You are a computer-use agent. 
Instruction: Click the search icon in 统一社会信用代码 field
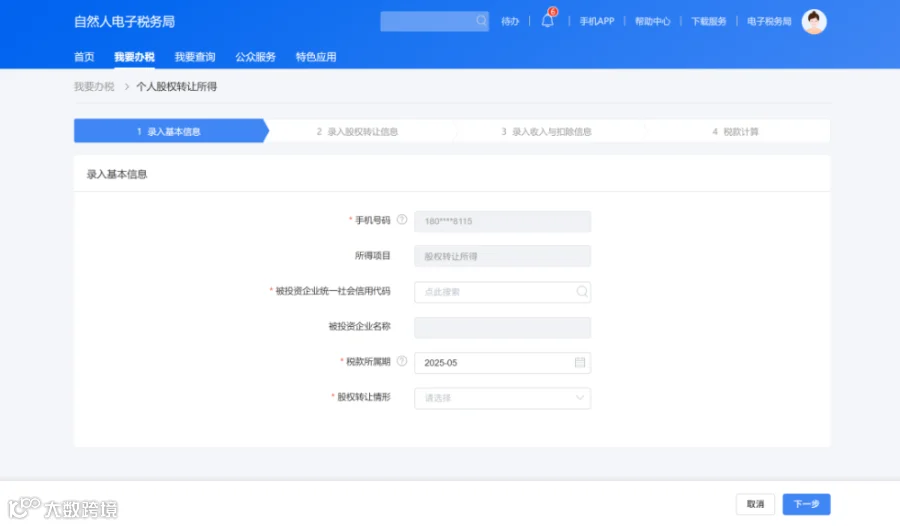coord(581,292)
